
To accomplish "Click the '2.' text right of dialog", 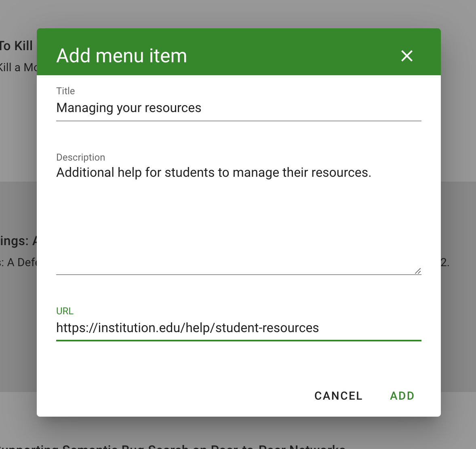I will (x=445, y=263).
